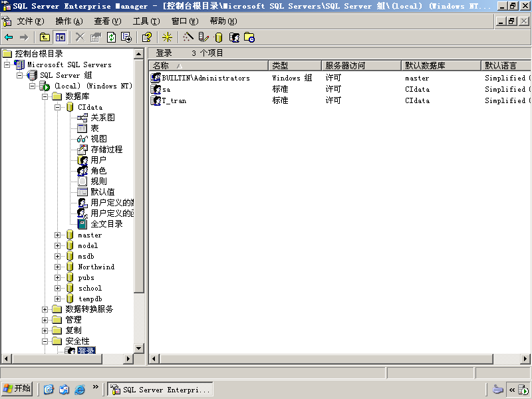532x399 pixels.
Task: Open the 窗口(W) menu
Action: tap(185, 21)
